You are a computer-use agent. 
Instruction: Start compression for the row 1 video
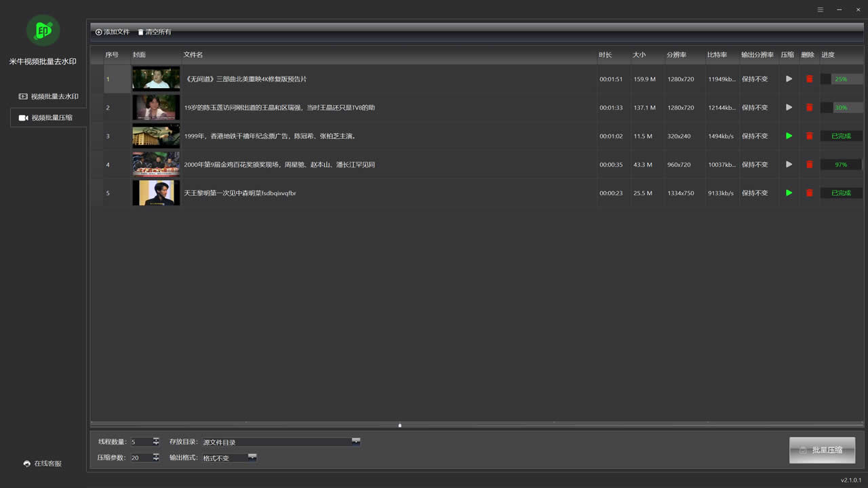[x=789, y=79]
